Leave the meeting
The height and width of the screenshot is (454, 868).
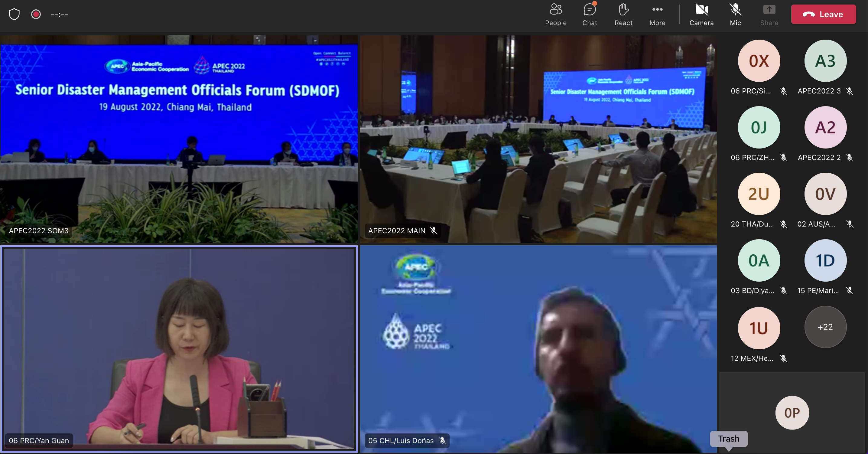pos(823,14)
